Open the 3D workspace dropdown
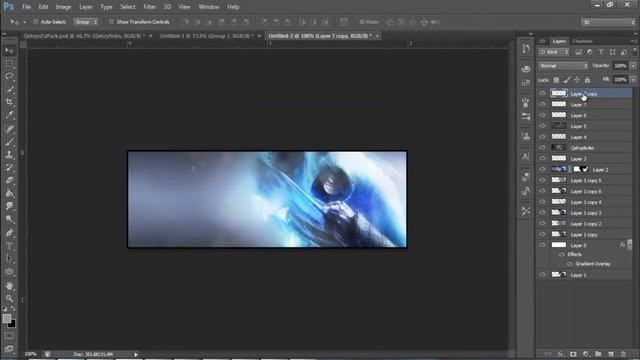Viewport: 640px width, 360px height. [x=608, y=22]
